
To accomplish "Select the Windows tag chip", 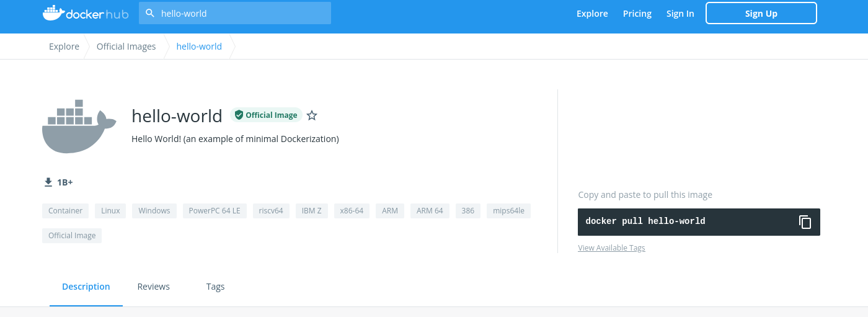I will click(154, 211).
